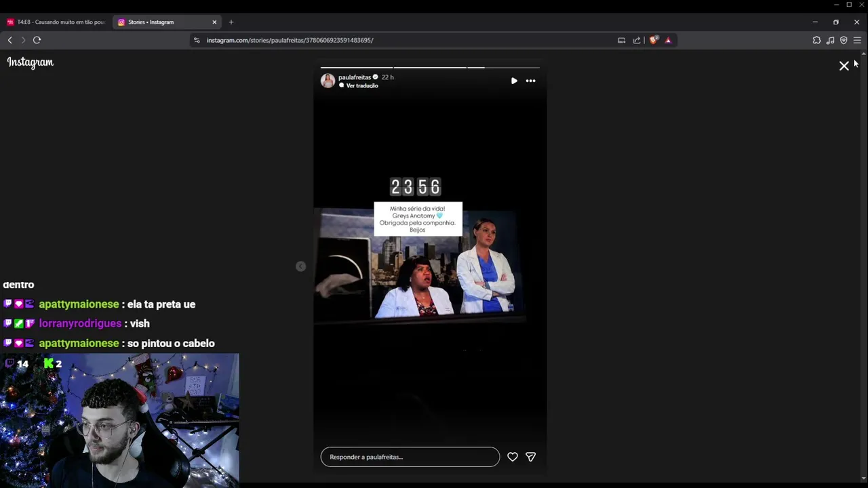
Task: Click the 22 h story timestamp
Action: click(388, 77)
